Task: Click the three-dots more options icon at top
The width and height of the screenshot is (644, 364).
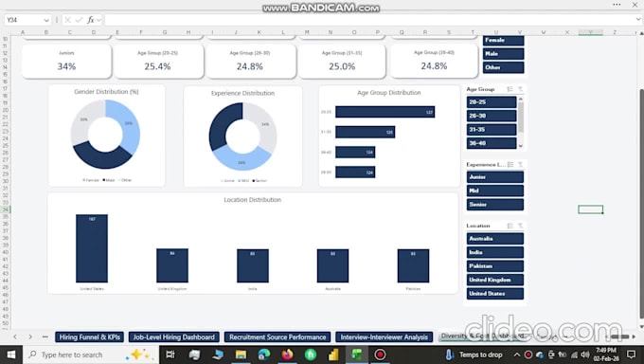Action: (617, 5)
